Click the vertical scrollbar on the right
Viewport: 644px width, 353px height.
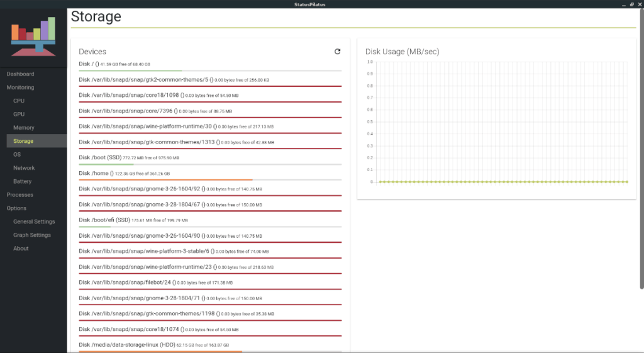640,157
